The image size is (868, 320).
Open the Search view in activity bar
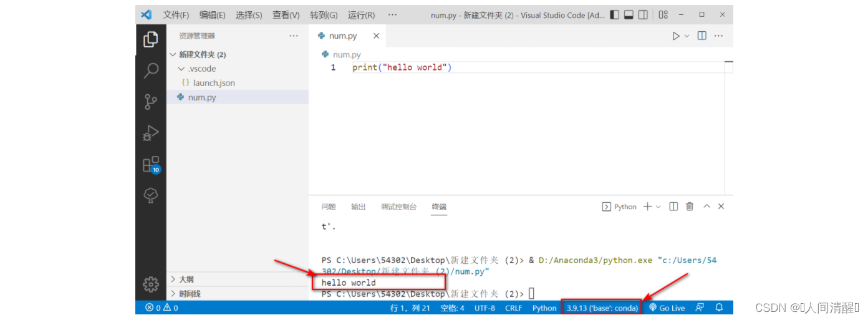click(x=150, y=70)
